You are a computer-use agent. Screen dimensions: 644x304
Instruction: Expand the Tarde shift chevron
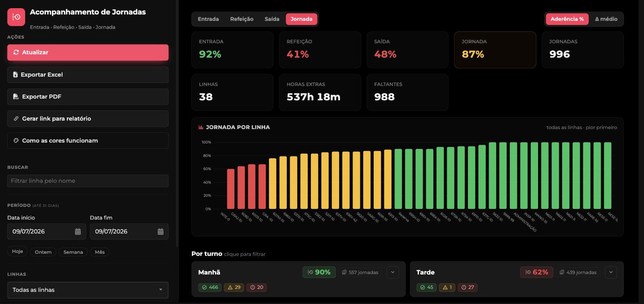[611, 272]
